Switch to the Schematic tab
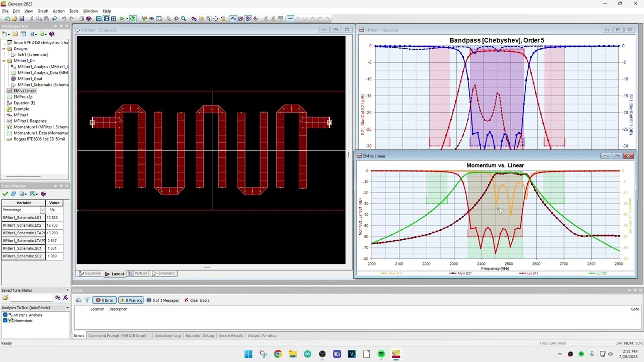The width and height of the screenshot is (644, 362). 164,274
